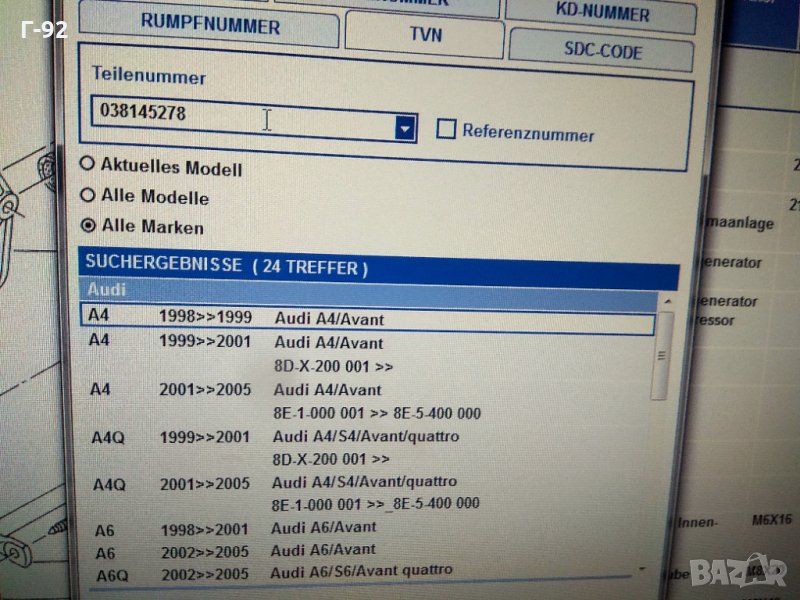This screenshot has height=600, width=800.
Task: Open the TVN tab
Action: coord(424,34)
